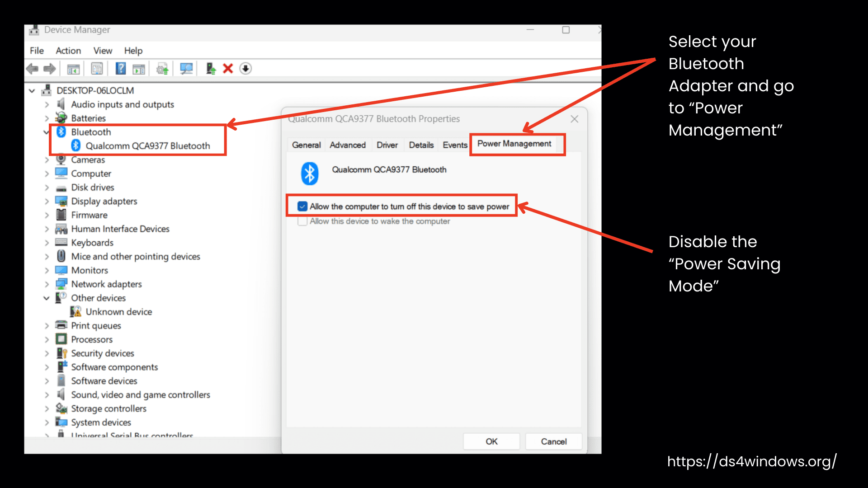Switch to the Driver tab
The height and width of the screenshot is (488, 868).
coord(387,145)
